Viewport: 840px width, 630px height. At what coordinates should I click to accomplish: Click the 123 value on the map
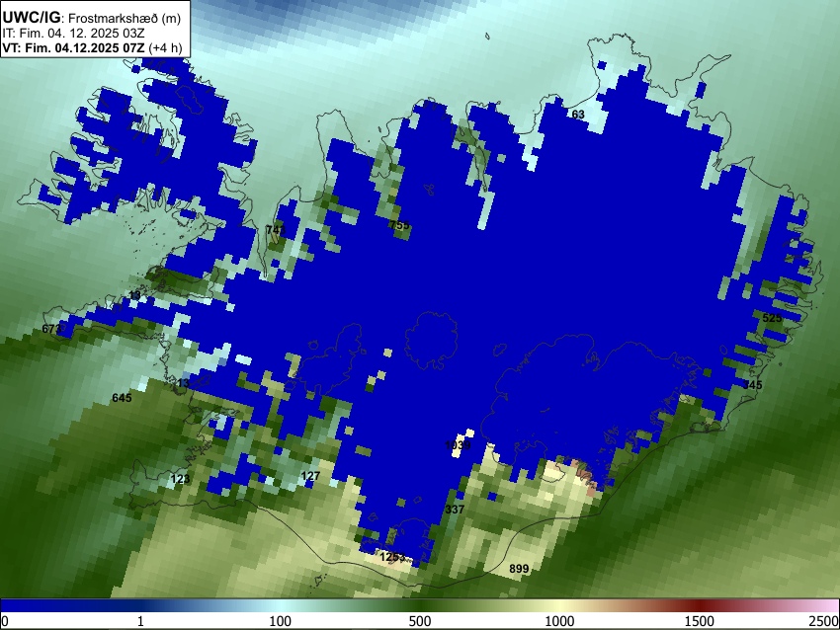(180, 479)
